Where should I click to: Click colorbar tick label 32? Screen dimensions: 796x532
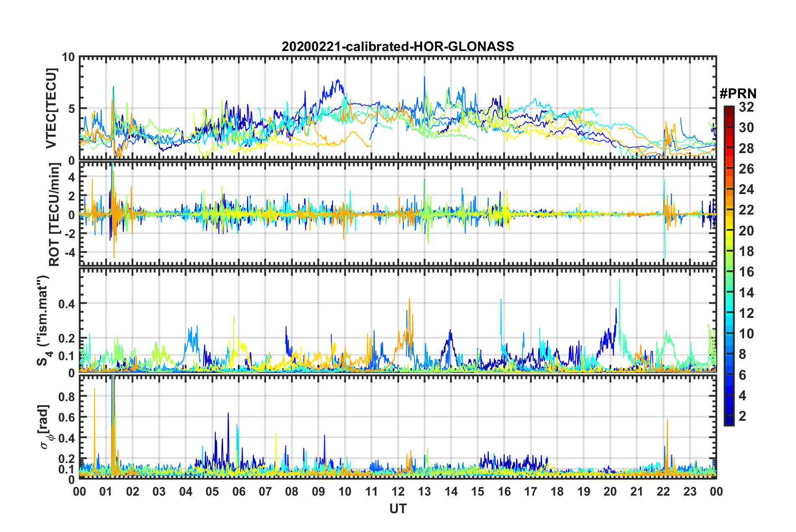coord(746,107)
